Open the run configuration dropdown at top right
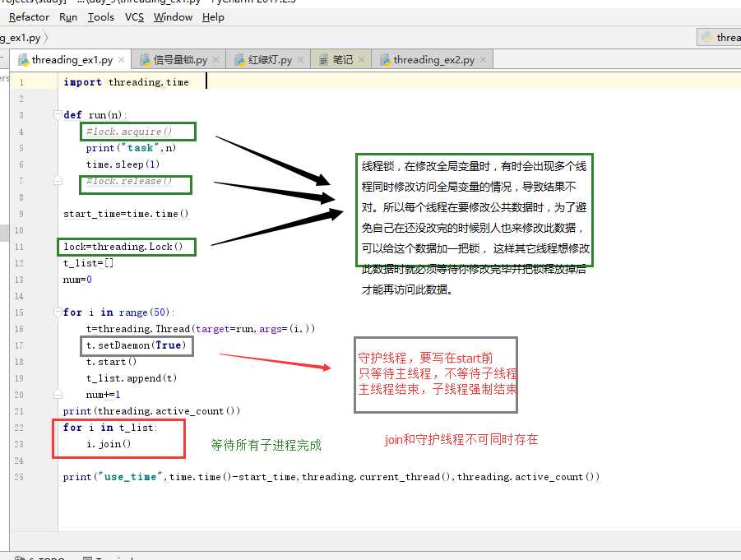This screenshot has height=560, width=741. (x=719, y=37)
